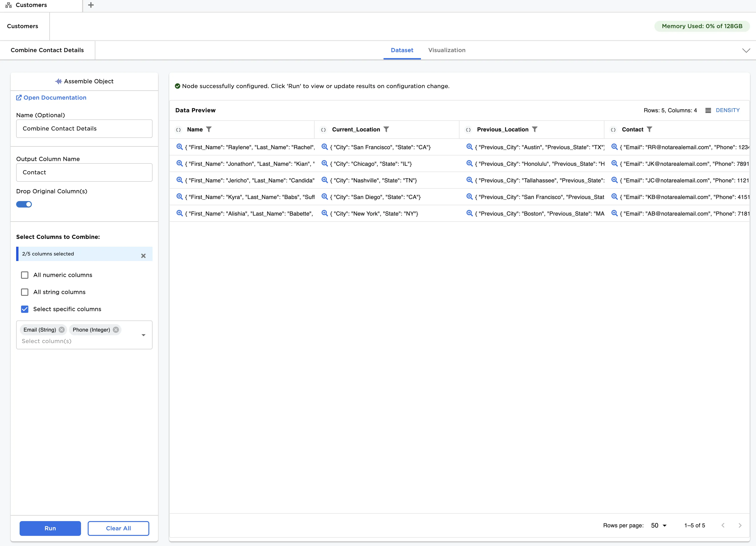Click the Current_Location column filter icon

click(x=386, y=129)
